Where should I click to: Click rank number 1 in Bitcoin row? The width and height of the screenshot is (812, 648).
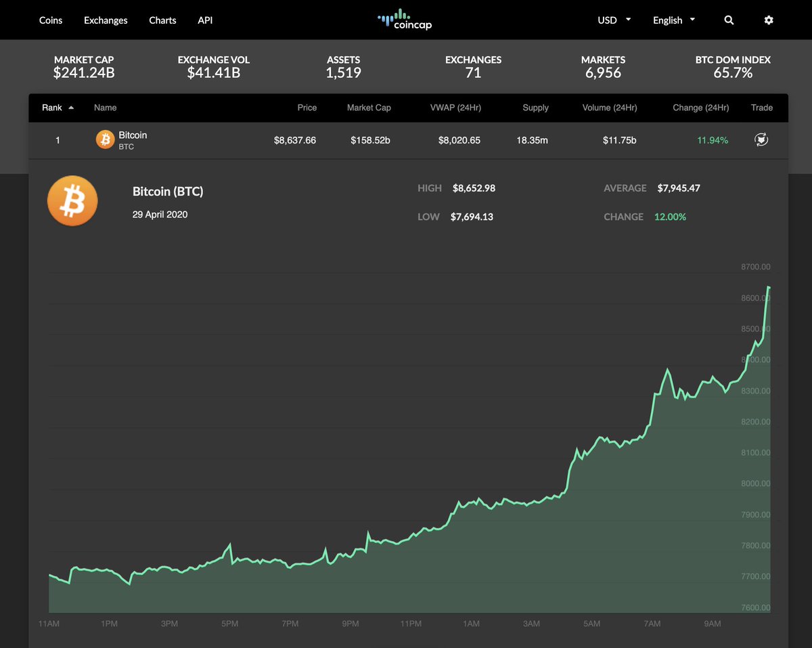pos(58,140)
